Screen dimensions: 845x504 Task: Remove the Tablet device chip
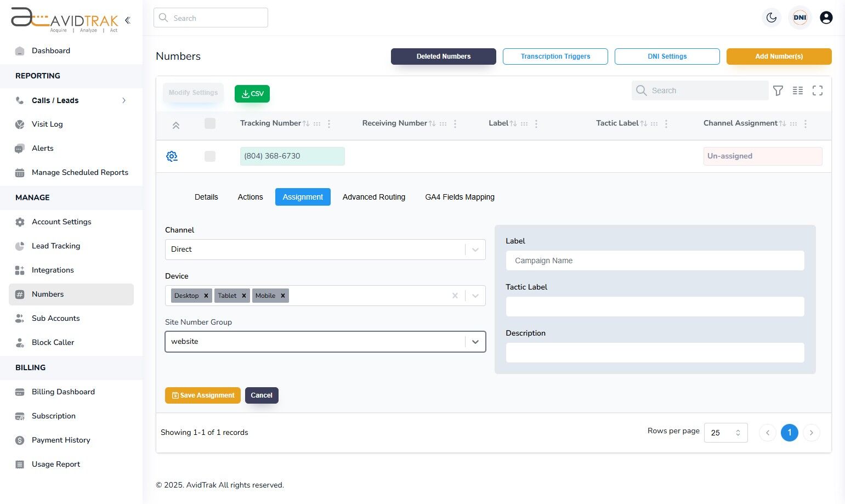[245, 296]
